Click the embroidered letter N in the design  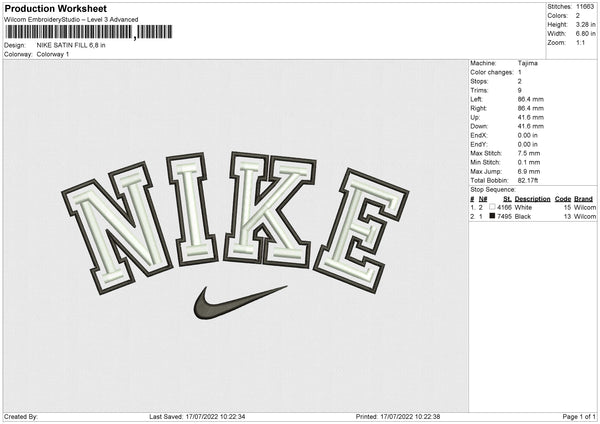tap(117, 228)
